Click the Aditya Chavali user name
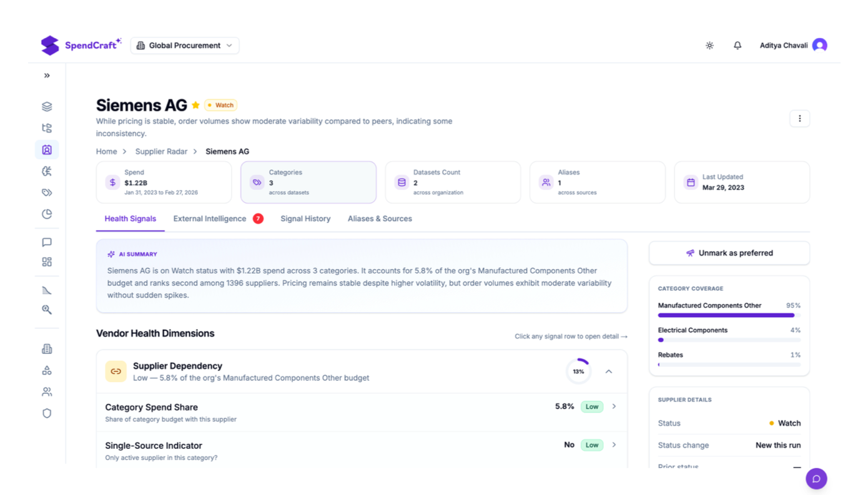This screenshot has width=868, height=495. 784,46
